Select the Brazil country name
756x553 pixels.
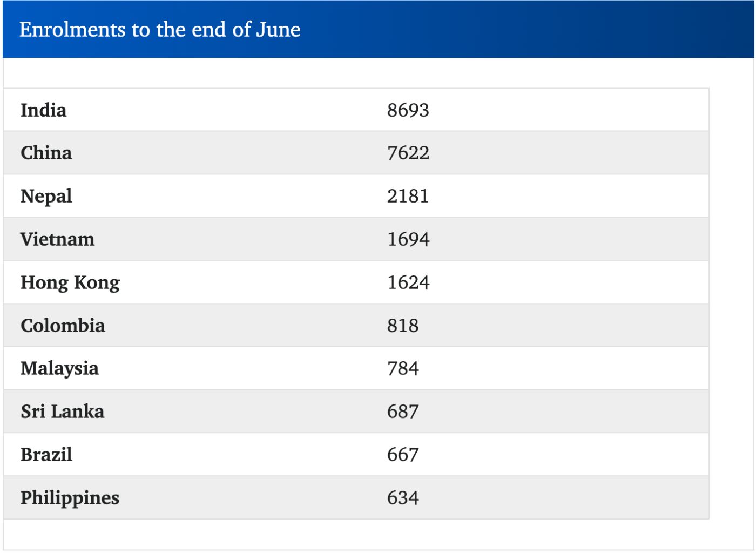pos(46,455)
